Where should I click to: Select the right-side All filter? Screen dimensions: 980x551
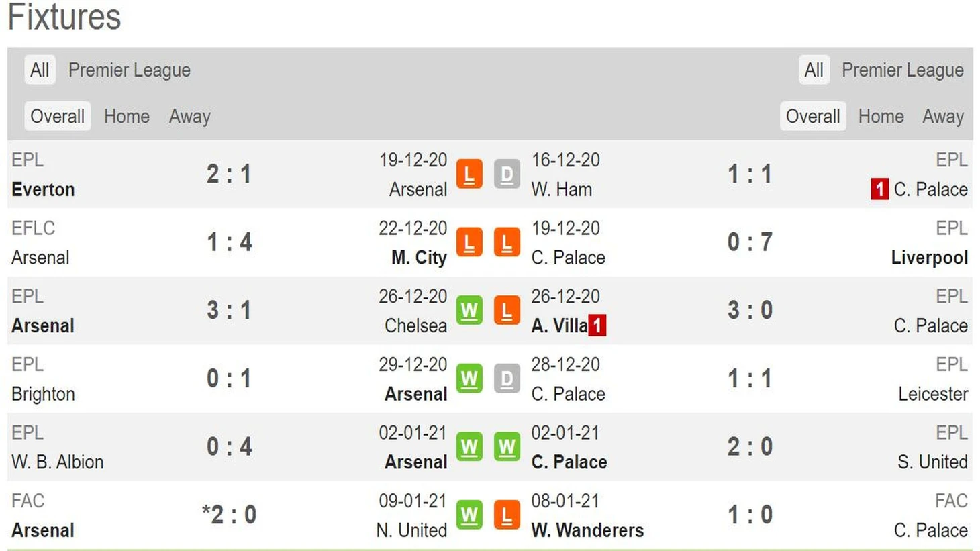click(x=814, y=70)
